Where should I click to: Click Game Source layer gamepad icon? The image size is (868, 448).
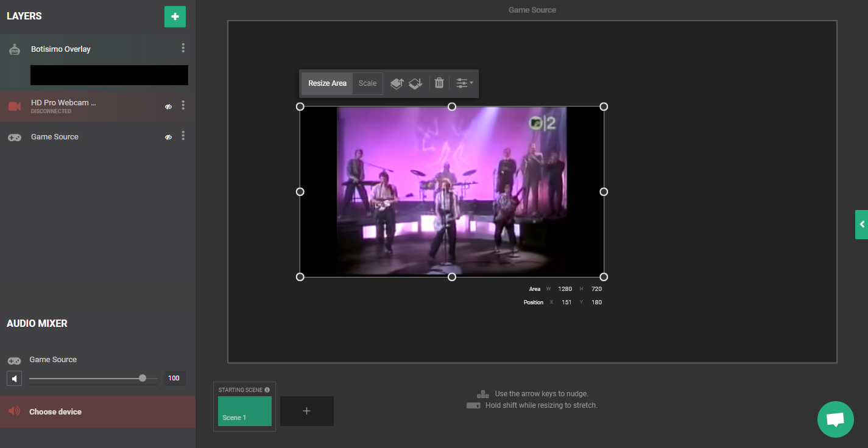point(15,138)
